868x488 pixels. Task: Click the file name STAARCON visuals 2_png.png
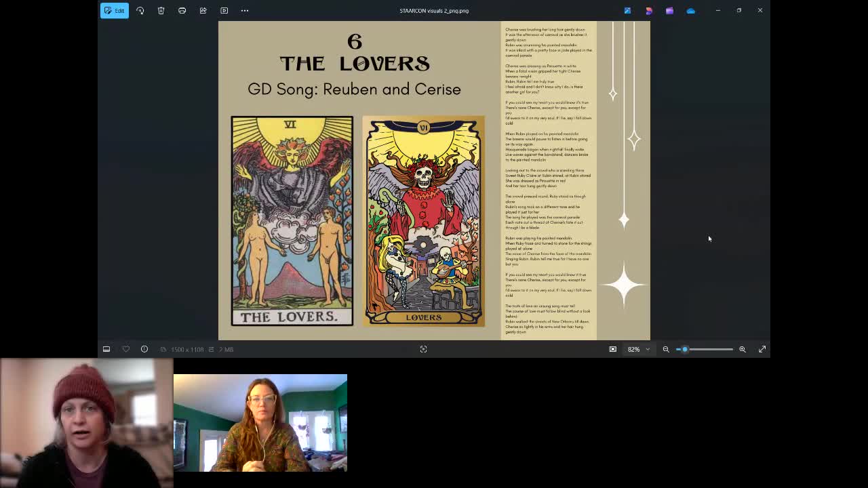point(434,10)
